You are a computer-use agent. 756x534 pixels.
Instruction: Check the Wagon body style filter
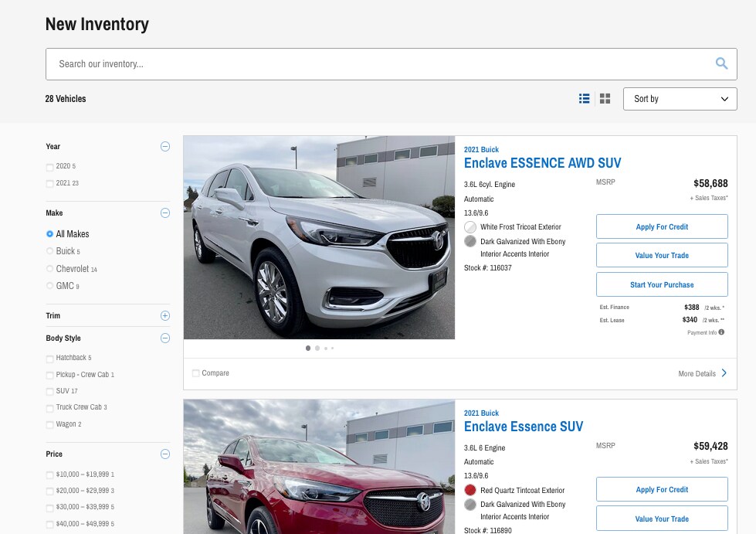pyautogui.click(x=49, y=425)
